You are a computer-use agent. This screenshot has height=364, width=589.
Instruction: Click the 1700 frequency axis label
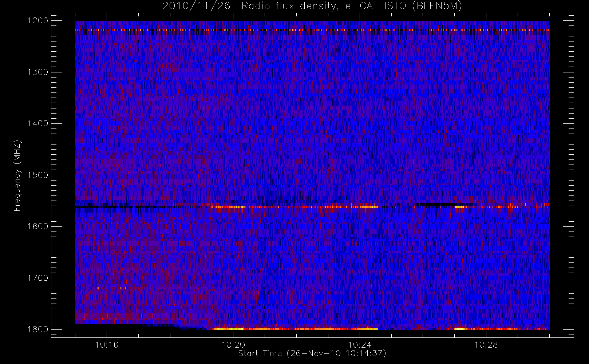(x=38, y=278)
